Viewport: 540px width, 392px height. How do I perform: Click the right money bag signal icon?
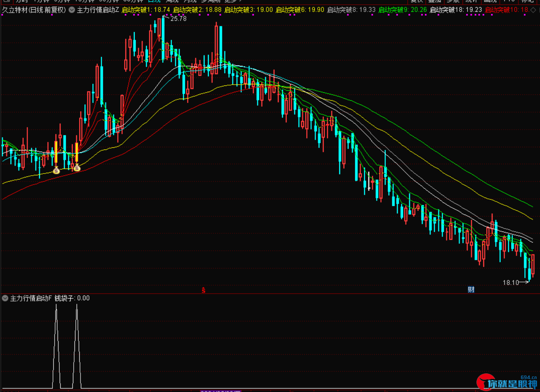[x=77, y=168]
